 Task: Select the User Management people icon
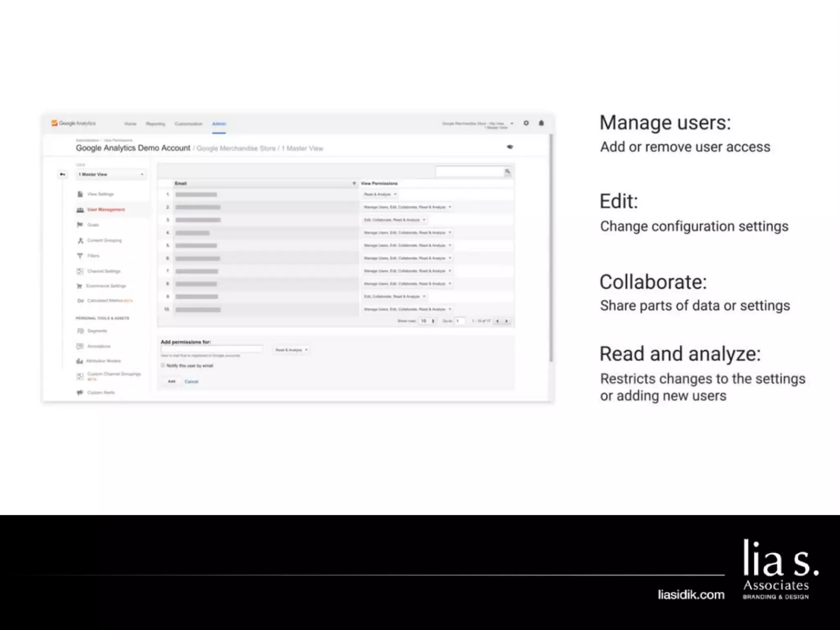[x=80, y=210]
